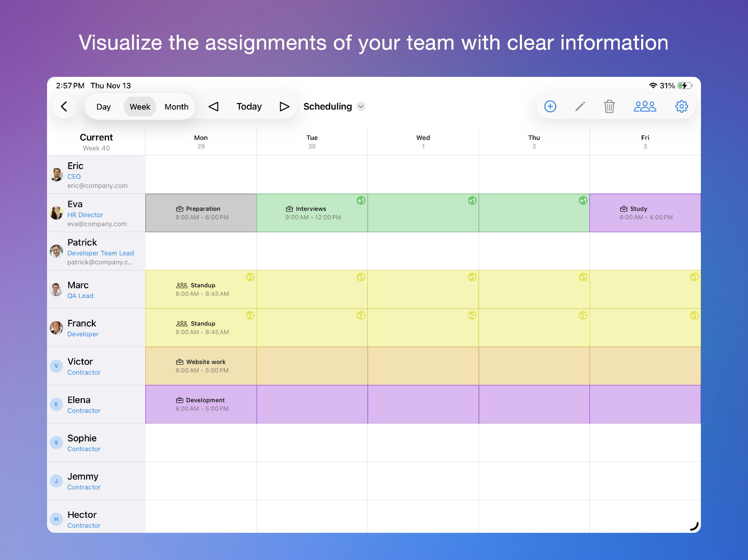The width and height of the screenshot is (748, 560).
Task: Add a new assignment with plus icon
Action: pyautogui.click(x=550, y=107)
